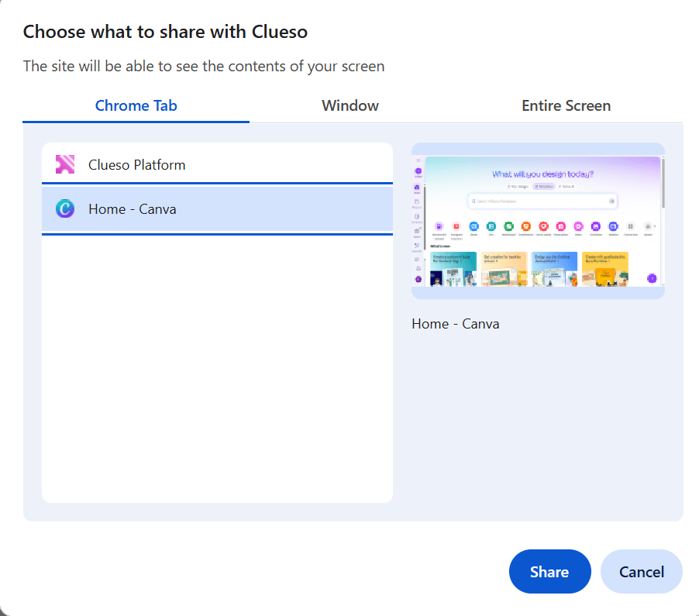
Task: Switch to the Chrome Tab tab
Action: coord(136,105)
